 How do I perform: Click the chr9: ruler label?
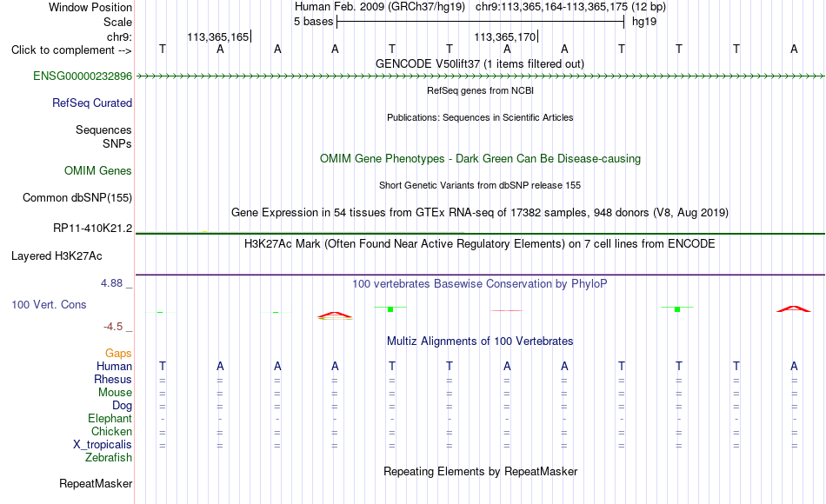coord(119,36)
